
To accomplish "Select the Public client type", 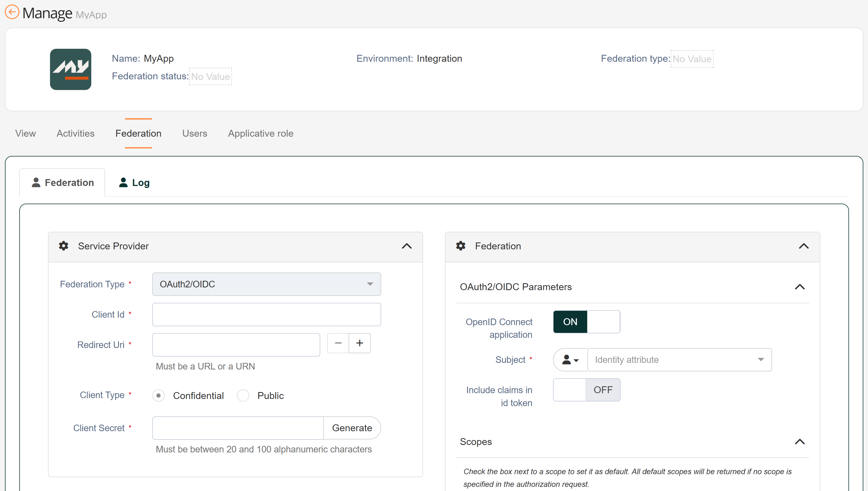I will pyautogui.click(x=243, y=396).
